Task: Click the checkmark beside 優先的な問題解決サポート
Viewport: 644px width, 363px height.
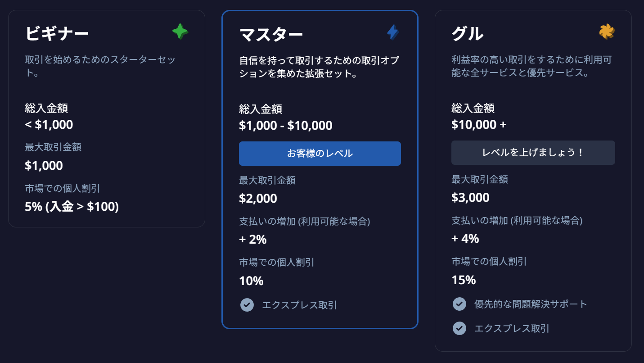Action: point(459,304)
